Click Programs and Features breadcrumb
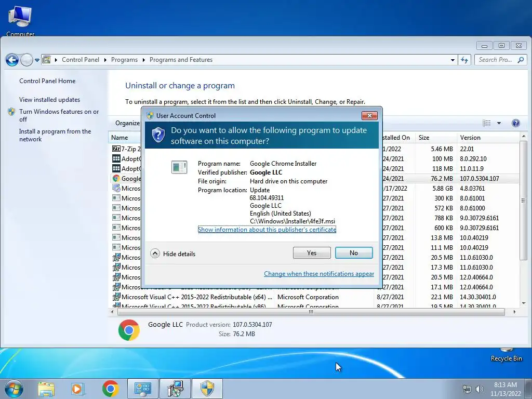532x399 pixels. point(181,60)
